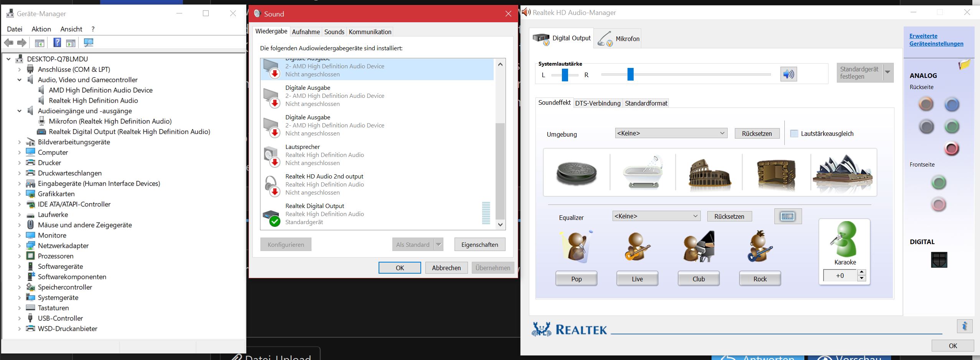Open the Ansicht menu
This screenshot has height=360, width=980.
click(71, 29)
